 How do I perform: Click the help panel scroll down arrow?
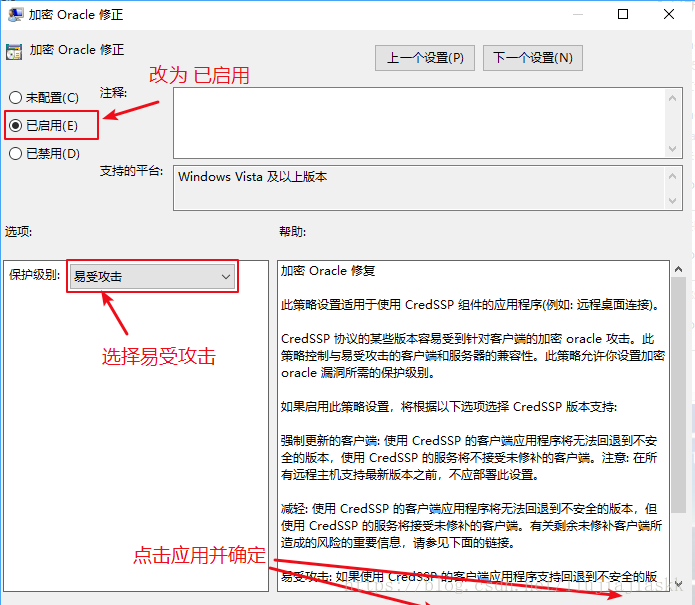click(678, 583)
